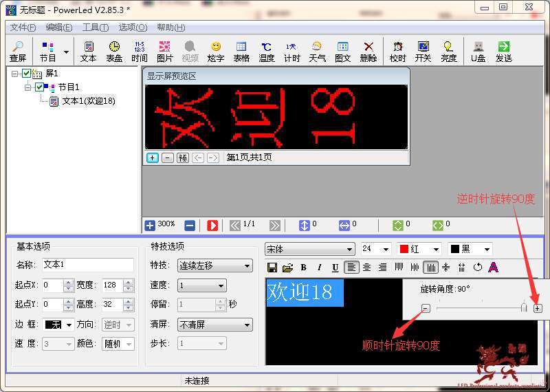Screen dimensions: 550x392
Task: Open the 工具 menu
Action: point(95,28)
